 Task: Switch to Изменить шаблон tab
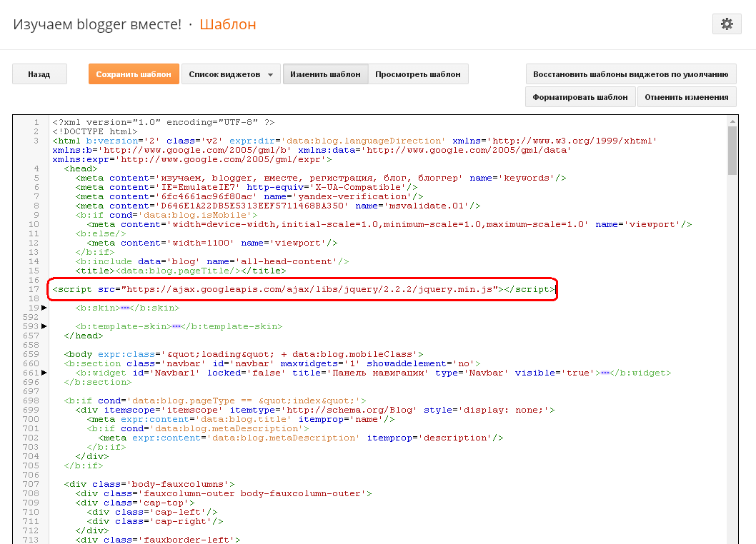(x=325, y=74)
